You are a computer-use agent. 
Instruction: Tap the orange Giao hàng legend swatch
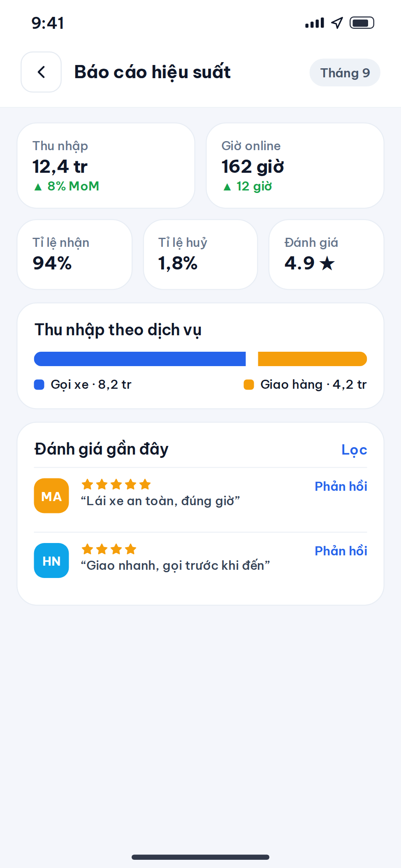point(249,385)
